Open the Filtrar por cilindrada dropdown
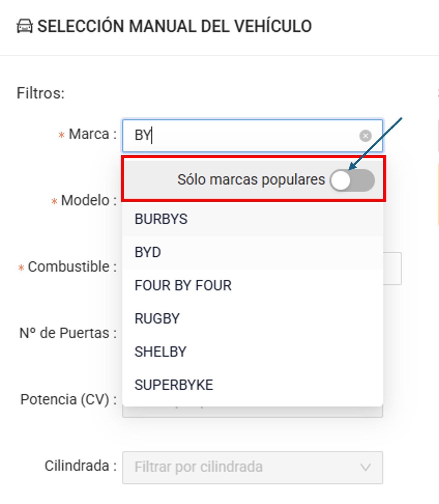This screenshot has width=439, height=504. pos(252,468)
